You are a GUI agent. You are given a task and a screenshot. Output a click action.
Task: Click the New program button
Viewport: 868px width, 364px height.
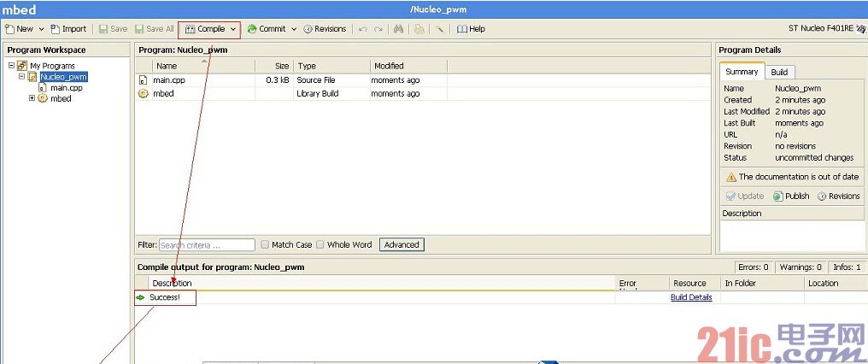click(x=19, y=29)
